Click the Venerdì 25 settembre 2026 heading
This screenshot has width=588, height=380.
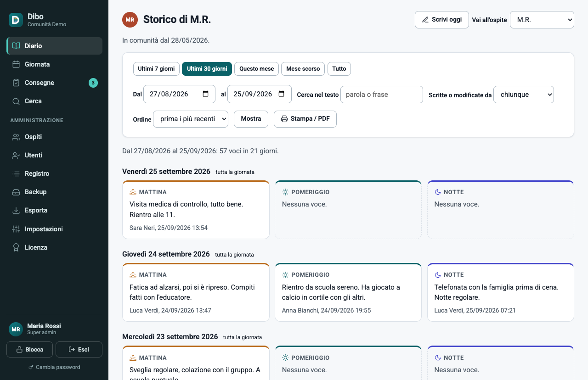click(x=166, y=172)
